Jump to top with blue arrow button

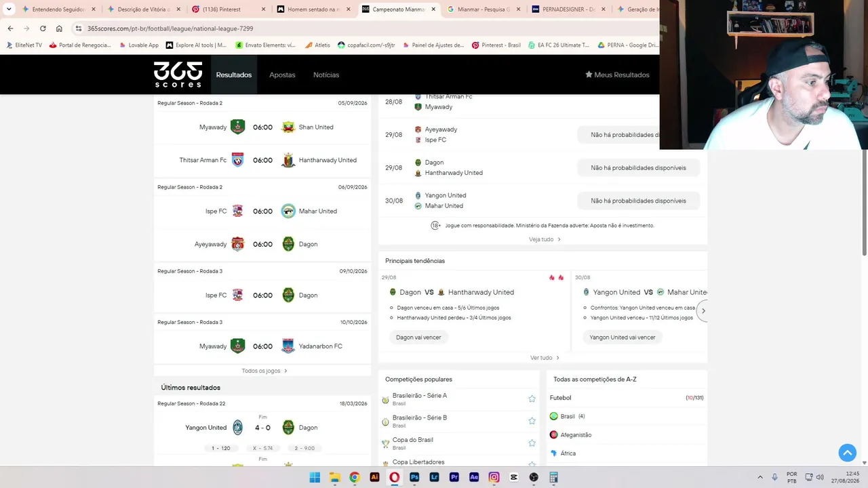(x=847, y=453)
